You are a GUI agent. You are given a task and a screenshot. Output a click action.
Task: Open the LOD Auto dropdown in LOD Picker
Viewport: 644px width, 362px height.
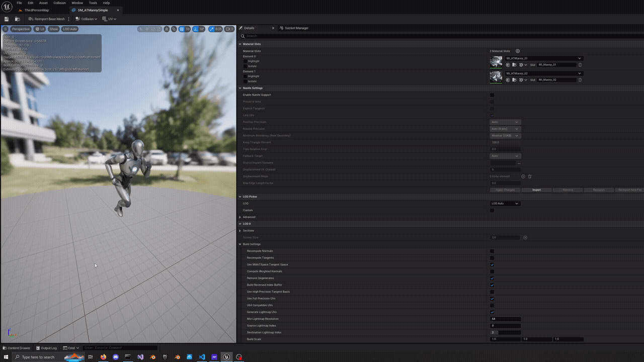click(x=505, y=204)
